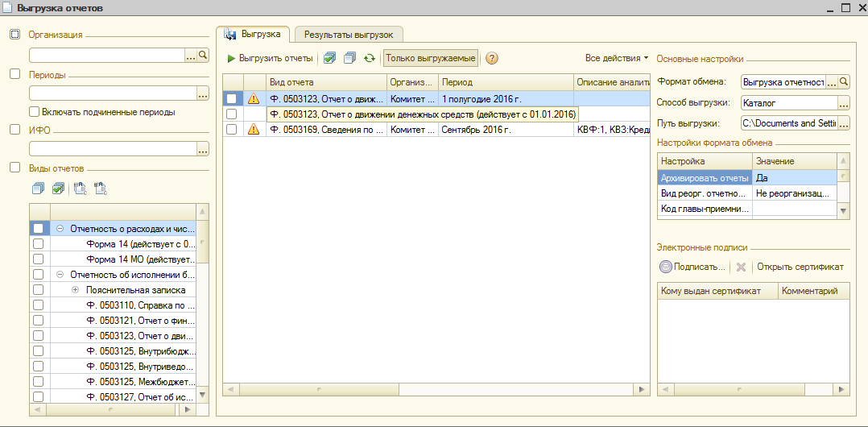868x427 pixels.
Task: Click right arrow of reports table scrollbar
Action: pyautogui.click(x=643, y=390)
